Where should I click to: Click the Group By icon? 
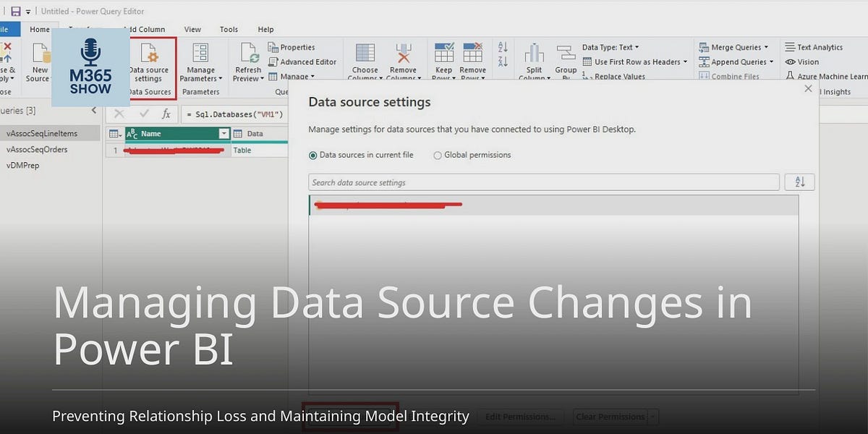(566, 54)
